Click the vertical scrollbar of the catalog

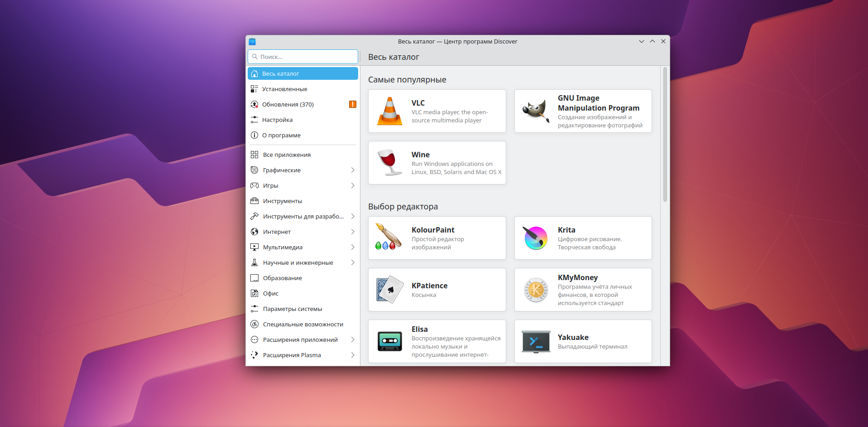pyautogui.click(x=665, y=135)
